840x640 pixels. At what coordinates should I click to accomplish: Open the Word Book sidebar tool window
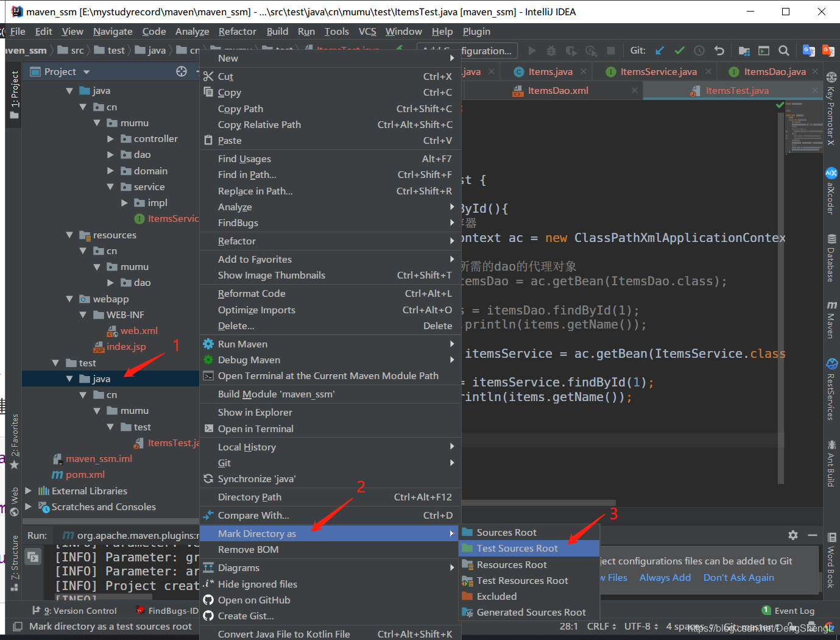831,560
